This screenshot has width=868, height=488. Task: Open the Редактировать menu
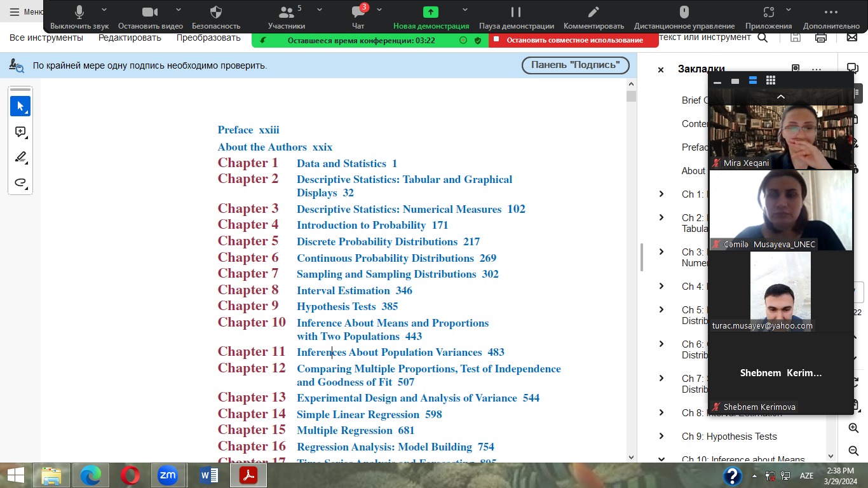[130, 37]
